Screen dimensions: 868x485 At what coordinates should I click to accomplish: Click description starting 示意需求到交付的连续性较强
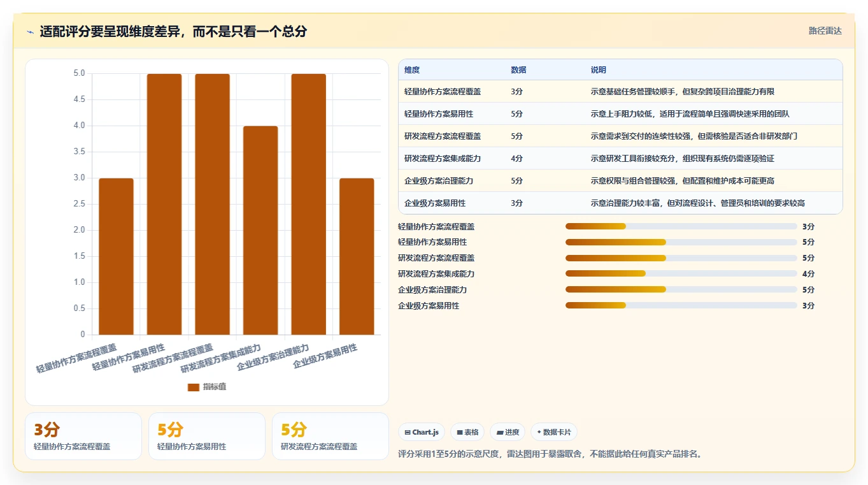[694, 136]
